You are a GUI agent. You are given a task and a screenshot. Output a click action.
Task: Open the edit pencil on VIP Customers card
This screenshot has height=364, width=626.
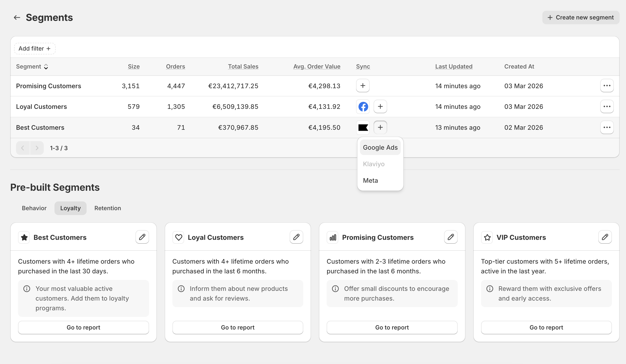pos(605,237)
